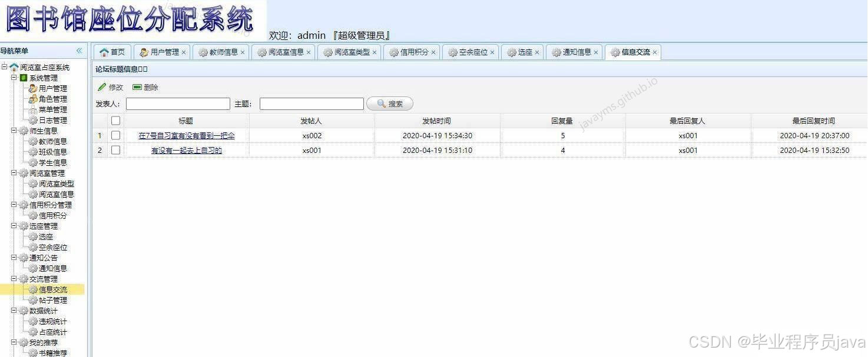
Task: Click the home icon on 首页 tab
Action: tap(104, 52)
